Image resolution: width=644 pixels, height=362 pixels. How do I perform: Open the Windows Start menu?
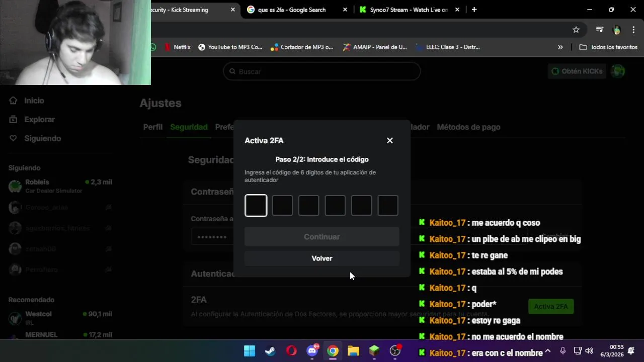250,351
